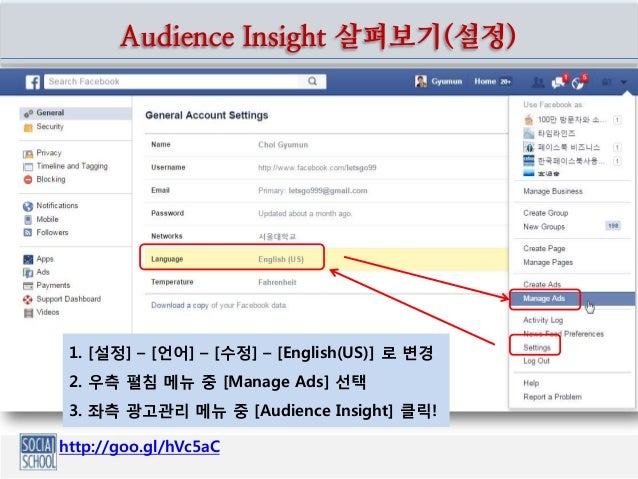Edit the Language English (US) row
Image resolution: width=638 pixels, height=479 pixels.
click(326, 259)
